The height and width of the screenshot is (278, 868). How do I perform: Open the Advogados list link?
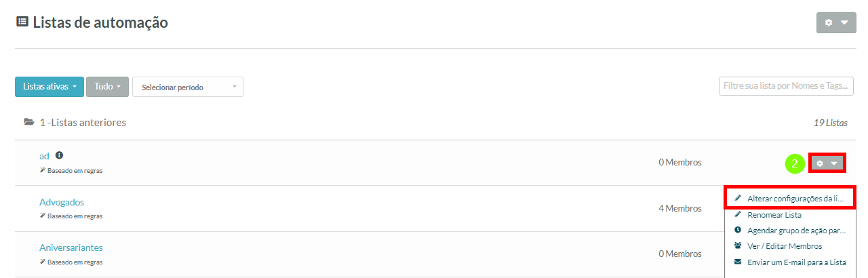coord(62,202)
